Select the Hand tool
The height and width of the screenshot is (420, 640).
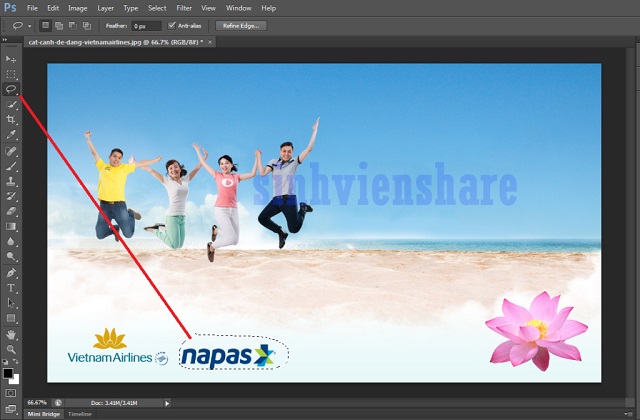pyautogui.click(x=11, y=335)
